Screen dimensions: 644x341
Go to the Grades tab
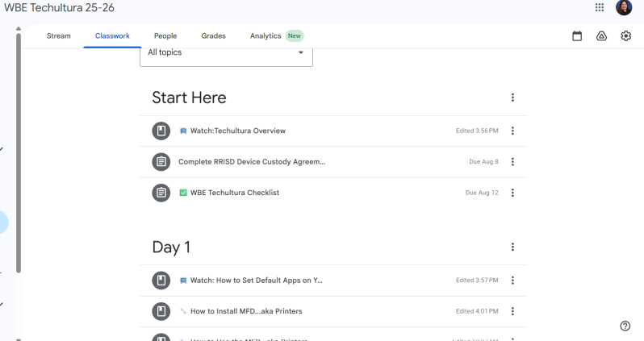click(213, 36)
